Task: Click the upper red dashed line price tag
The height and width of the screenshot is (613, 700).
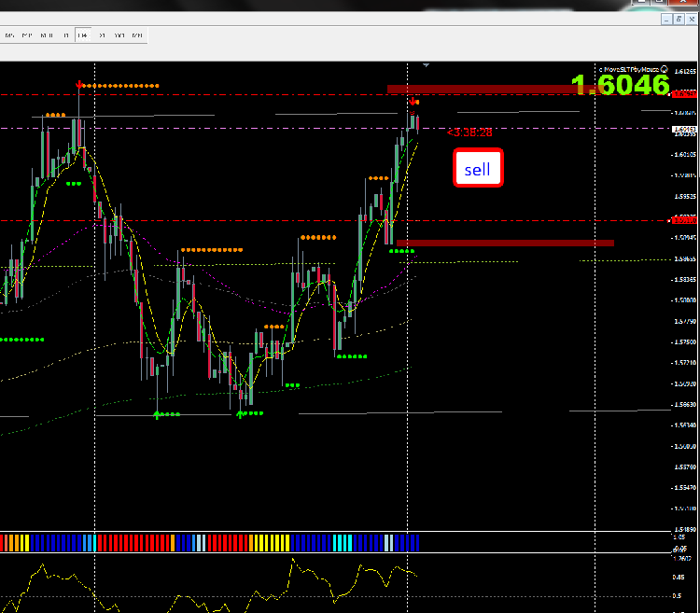Action: click(x=684, y=94)
